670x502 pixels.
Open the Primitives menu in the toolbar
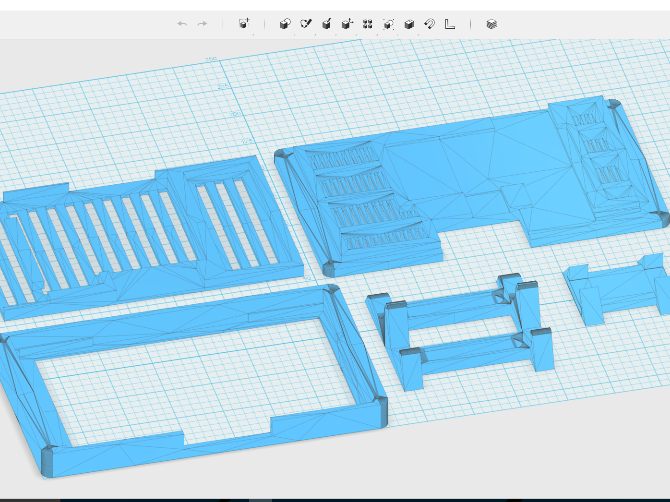click(285, 24)
